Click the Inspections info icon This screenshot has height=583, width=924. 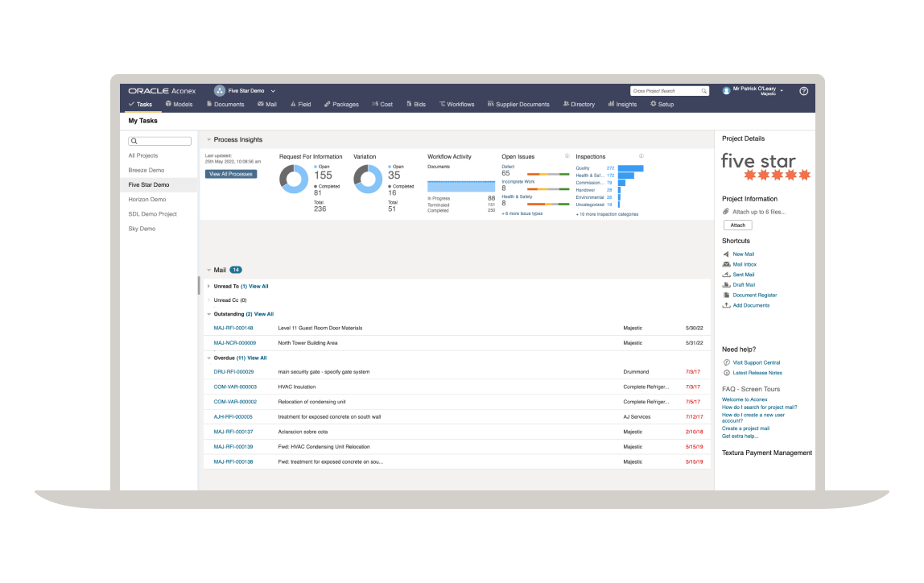click(641, 156)
